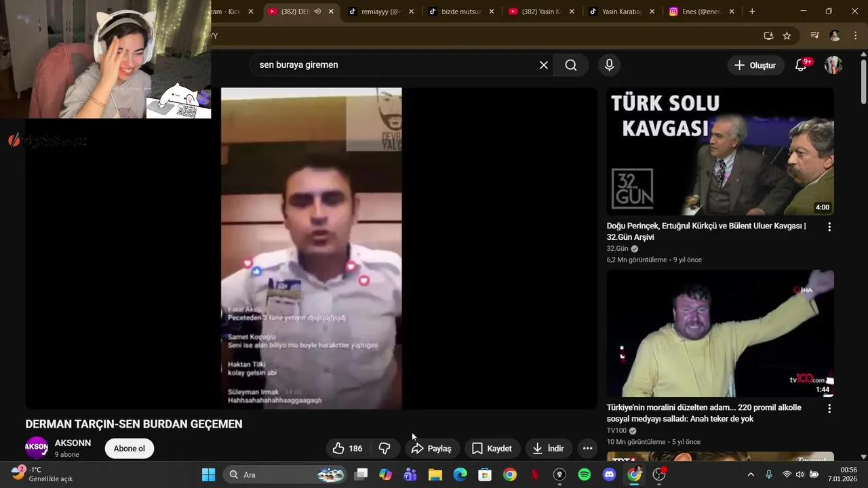Open more actions ellipsis below the video
Image resolution: width=868 pixels, height=488 pixels.
(x=588, y=449)
